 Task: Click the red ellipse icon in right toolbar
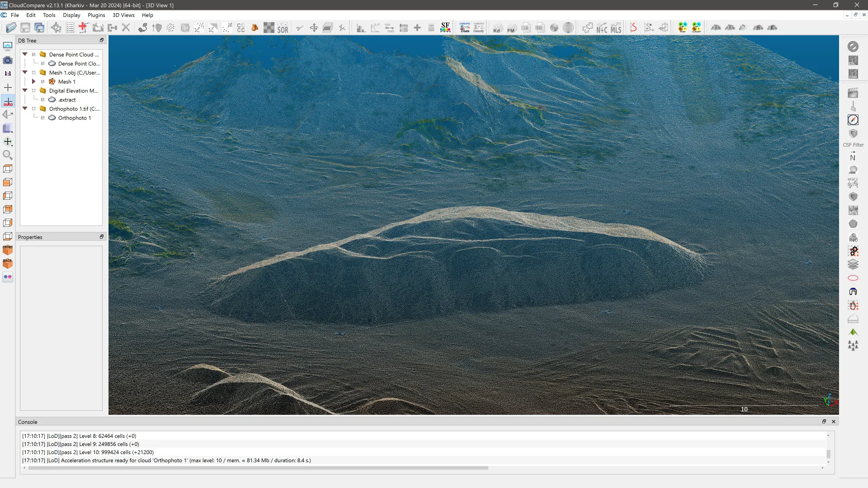[853, 278]
